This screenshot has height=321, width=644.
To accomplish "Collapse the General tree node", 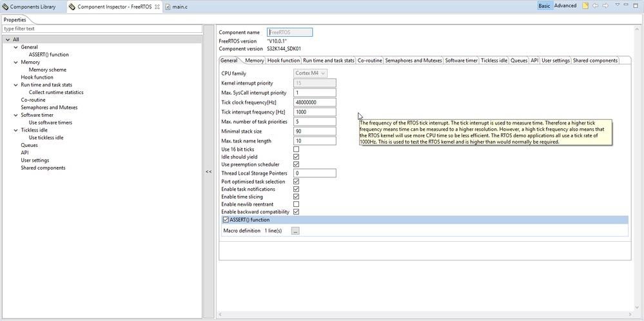I will pyautogui.click(x=16, y=47).
